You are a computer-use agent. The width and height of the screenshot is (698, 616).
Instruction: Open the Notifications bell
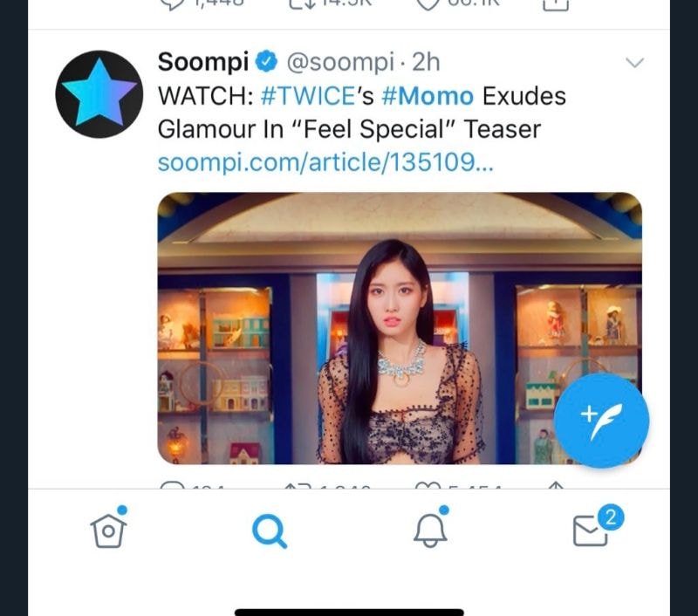(429, 528)
